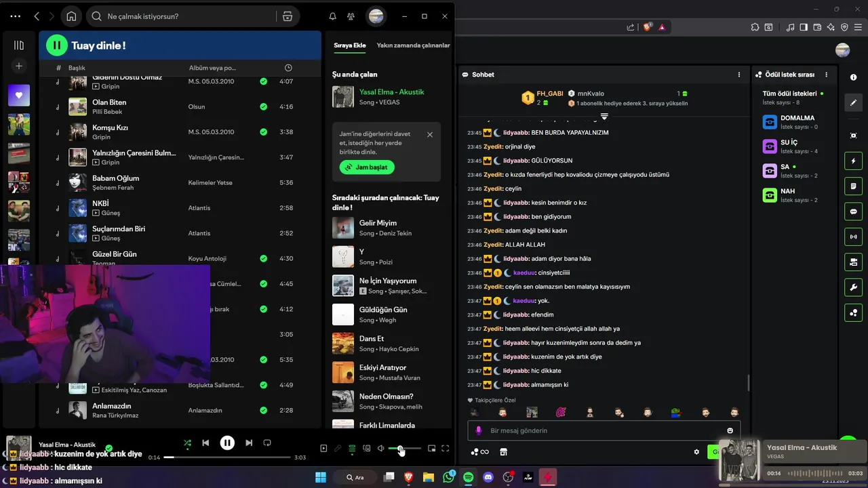
Task: Click the Spotify volume slider
Action: pos(405,449)
